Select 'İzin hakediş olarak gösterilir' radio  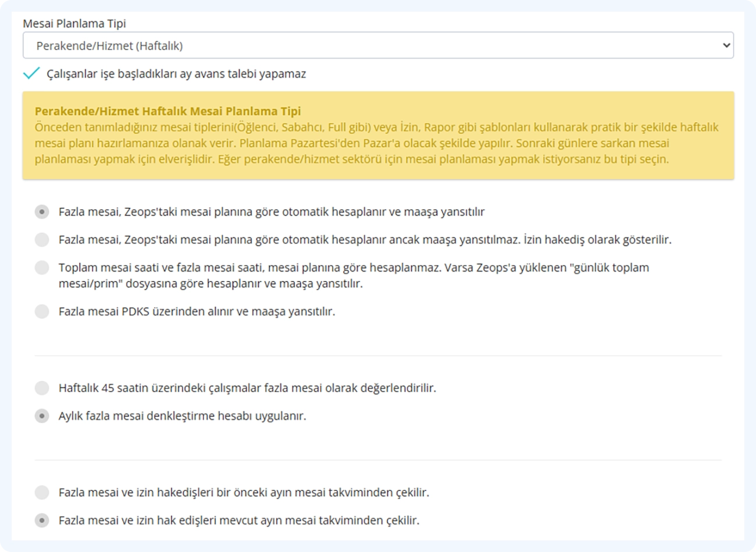click(x=42, y=240)
